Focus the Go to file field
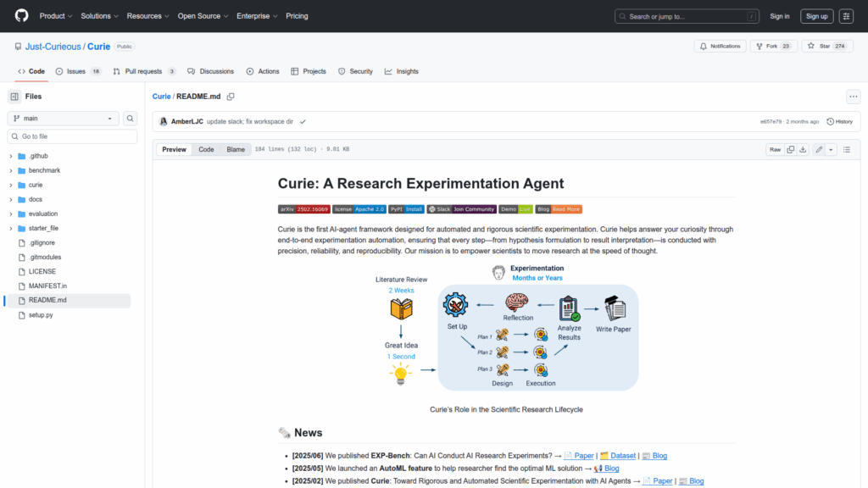Screen dimensions: 868x488 pyautogui.click(x=72, y=136)
